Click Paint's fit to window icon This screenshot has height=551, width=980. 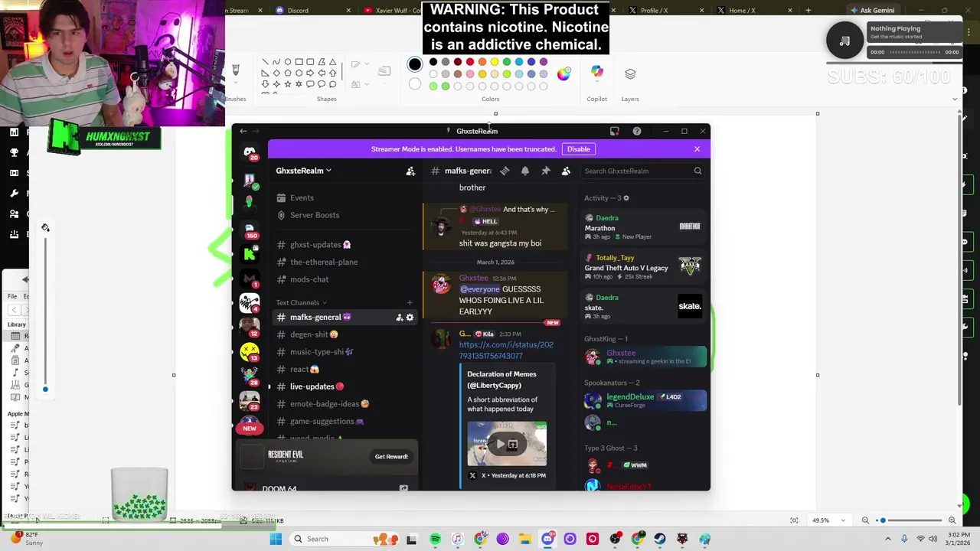(x=794, y=520)
